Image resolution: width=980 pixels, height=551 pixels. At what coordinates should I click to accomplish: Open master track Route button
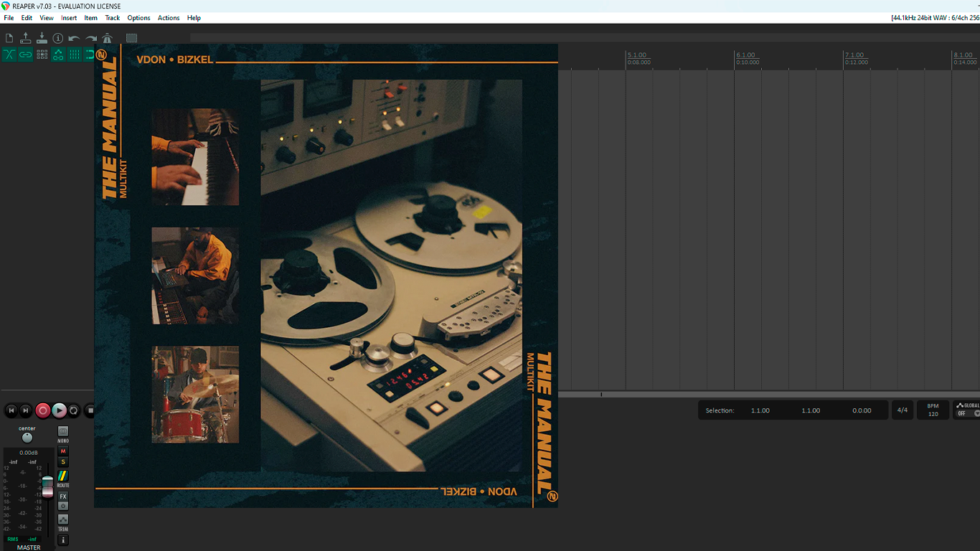[x=63, y=476]
